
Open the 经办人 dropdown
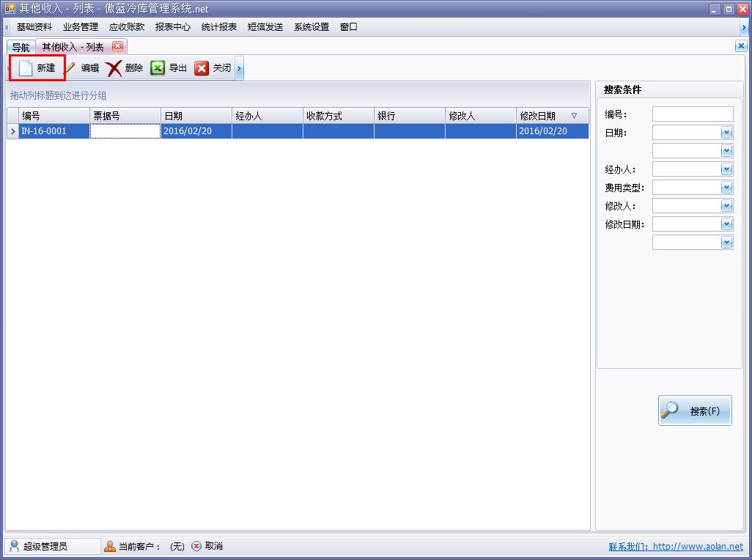[x=726, y=169]
